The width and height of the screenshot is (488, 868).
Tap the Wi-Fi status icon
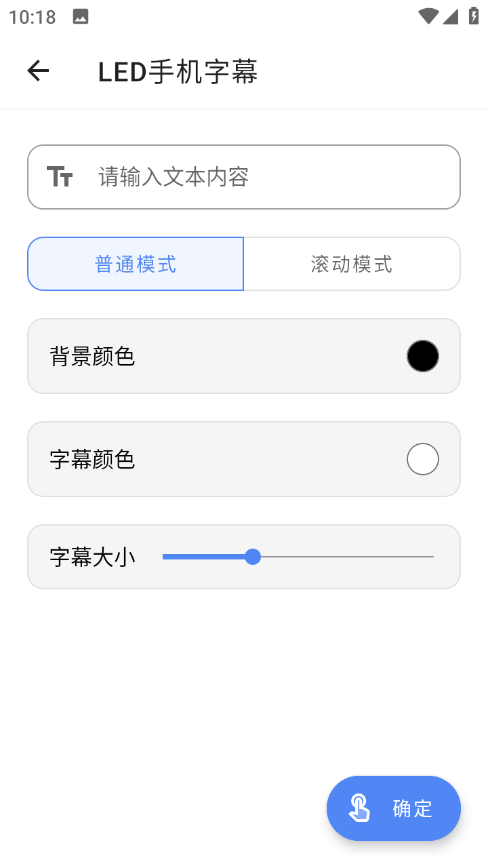(x=428, y=17)
